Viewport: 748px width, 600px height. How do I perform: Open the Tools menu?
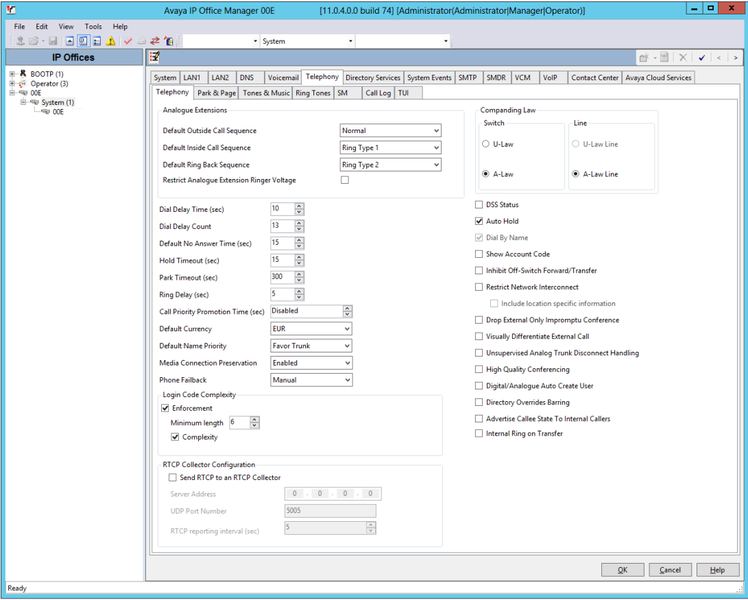[93, 27]
